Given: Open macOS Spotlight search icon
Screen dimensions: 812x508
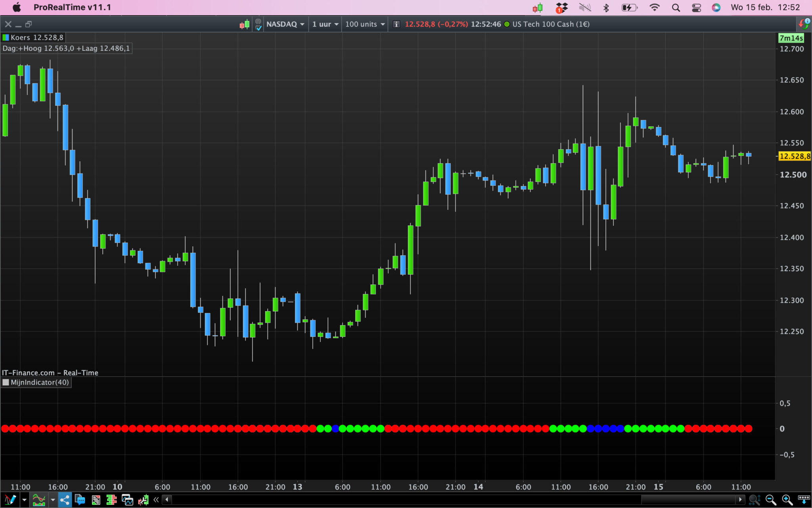Looking at the screenshot, I should point(676,8).
